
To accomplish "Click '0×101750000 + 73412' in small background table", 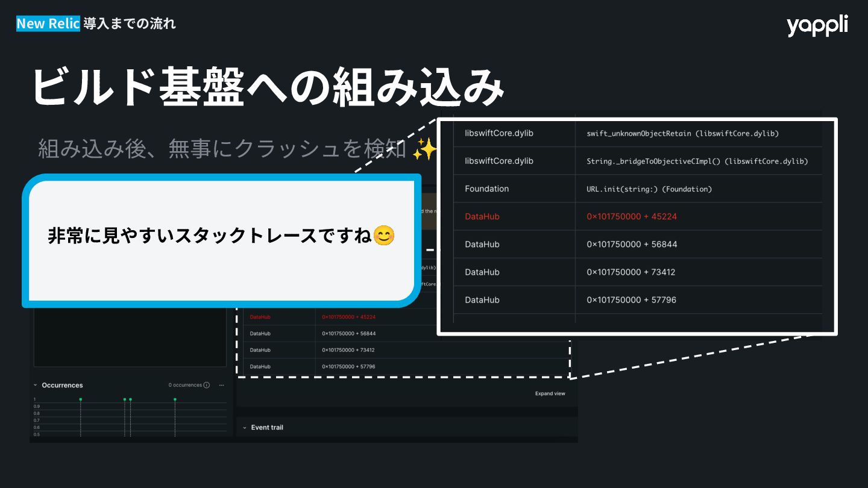I will (x=348, y=350).
